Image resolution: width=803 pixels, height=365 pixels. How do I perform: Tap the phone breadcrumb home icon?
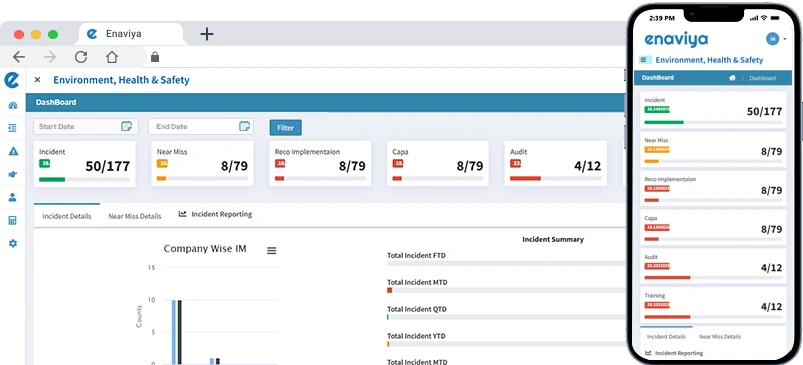[732, 78]
